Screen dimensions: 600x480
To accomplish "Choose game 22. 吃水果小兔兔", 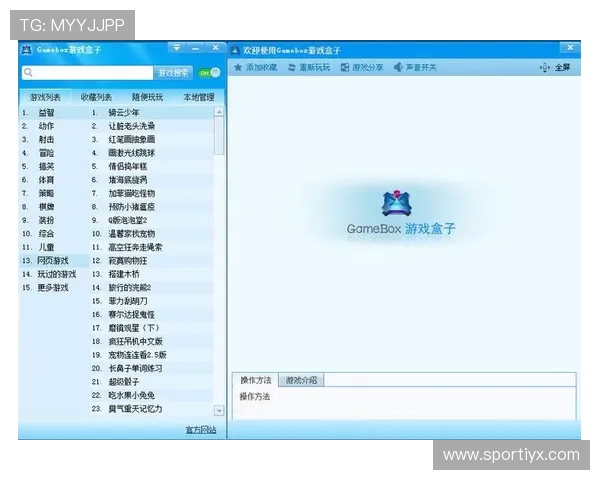I will pos(152,395).
